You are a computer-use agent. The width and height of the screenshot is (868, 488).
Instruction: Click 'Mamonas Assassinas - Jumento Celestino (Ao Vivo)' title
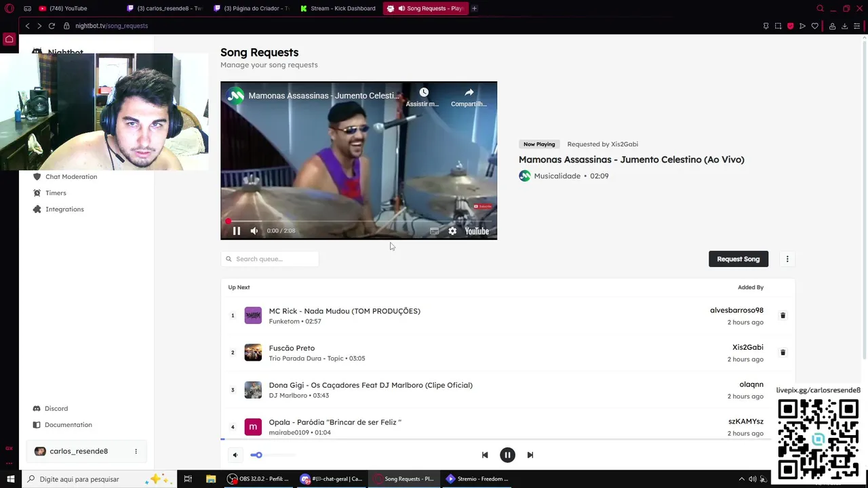[x=631, y=160]
